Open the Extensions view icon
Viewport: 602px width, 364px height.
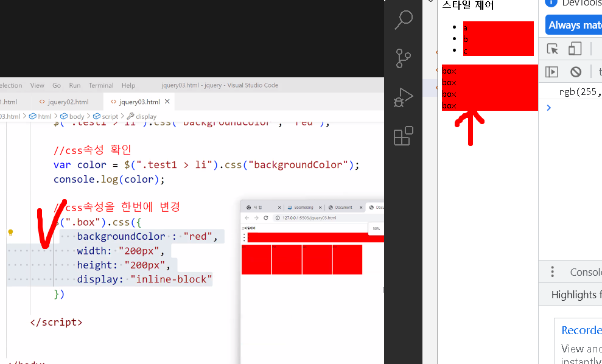point(403,136)
